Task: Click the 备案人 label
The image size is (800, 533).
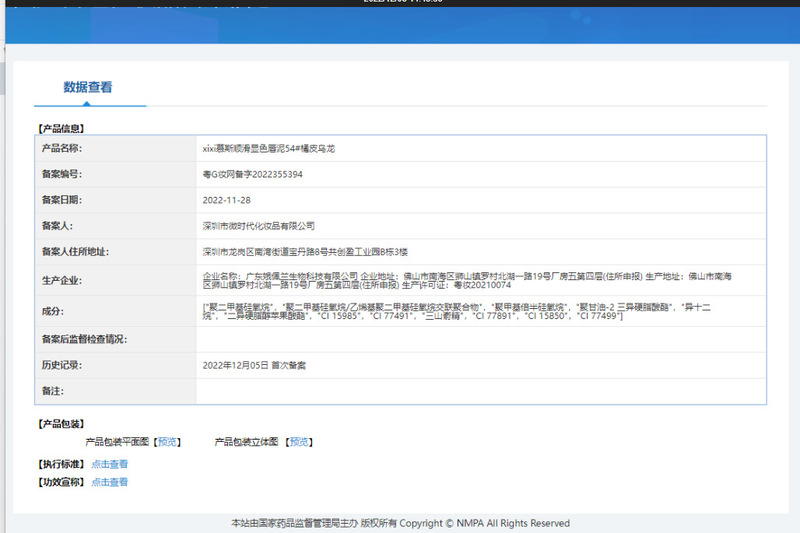Action: click(x=57, y=226)
